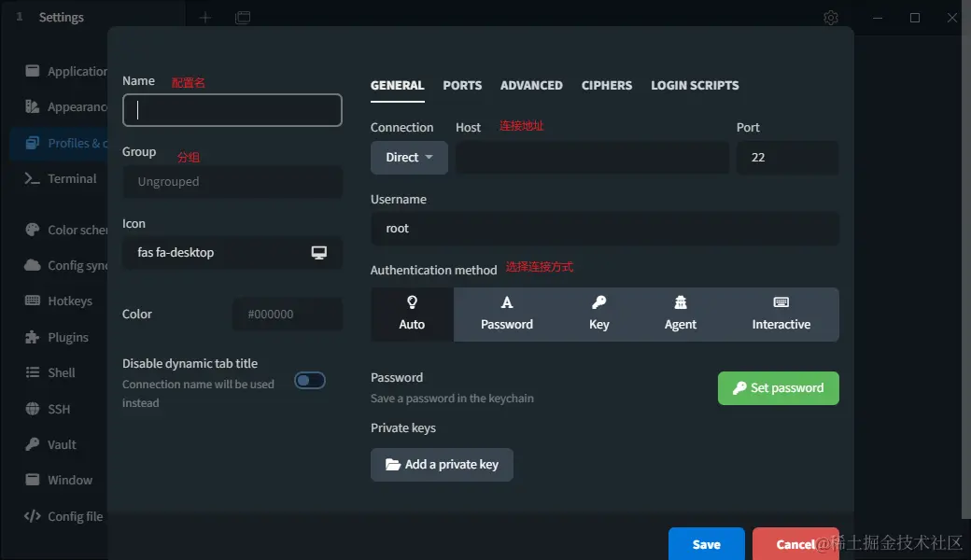Open the Vault settings section

pos(59,444)
